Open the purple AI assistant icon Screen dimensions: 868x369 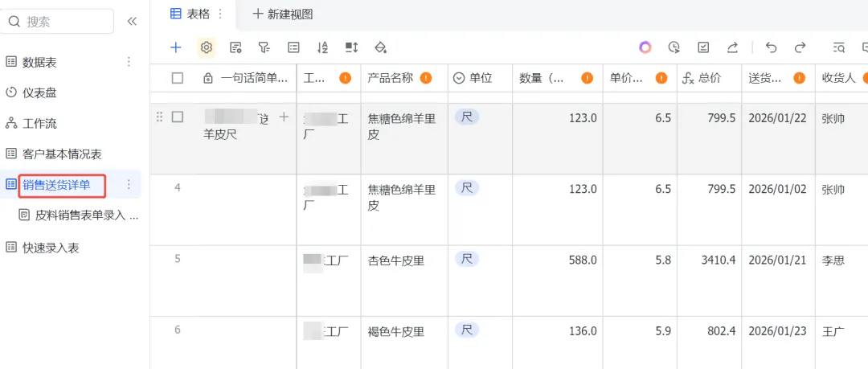click(x=645, y=47)
